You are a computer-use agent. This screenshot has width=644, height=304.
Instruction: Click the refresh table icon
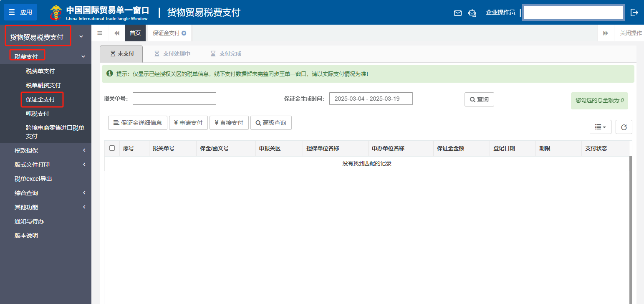click(x=624, y=127)
